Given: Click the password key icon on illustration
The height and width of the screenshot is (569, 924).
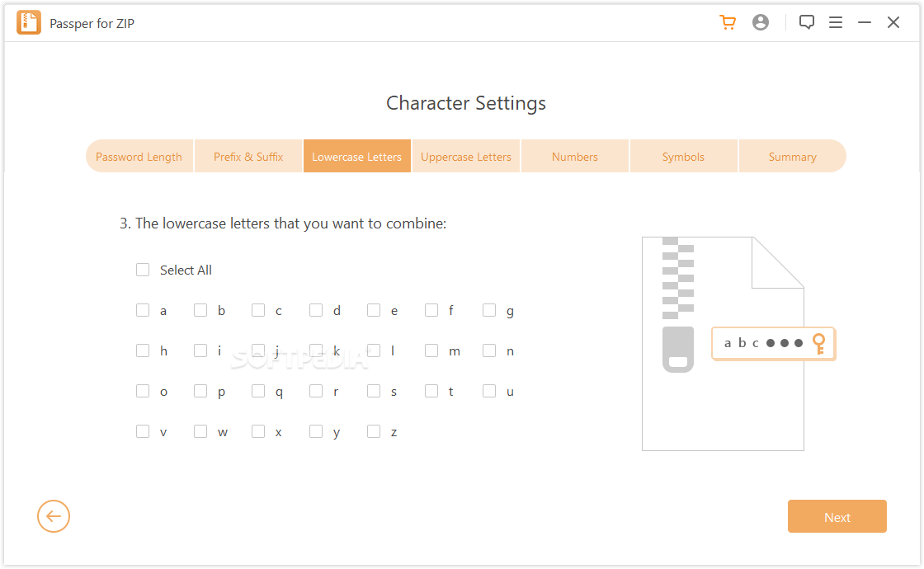Looking at the screenshot, I should pos(818,343).
